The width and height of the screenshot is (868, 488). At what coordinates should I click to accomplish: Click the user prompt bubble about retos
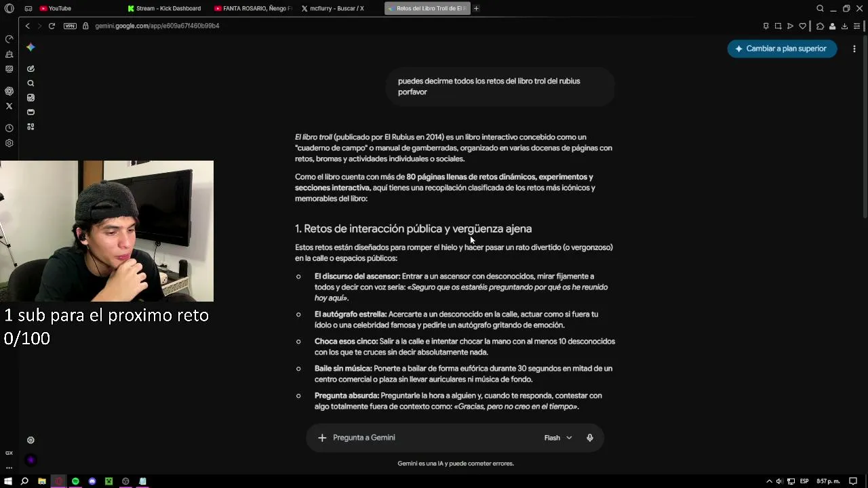[500, 87]
